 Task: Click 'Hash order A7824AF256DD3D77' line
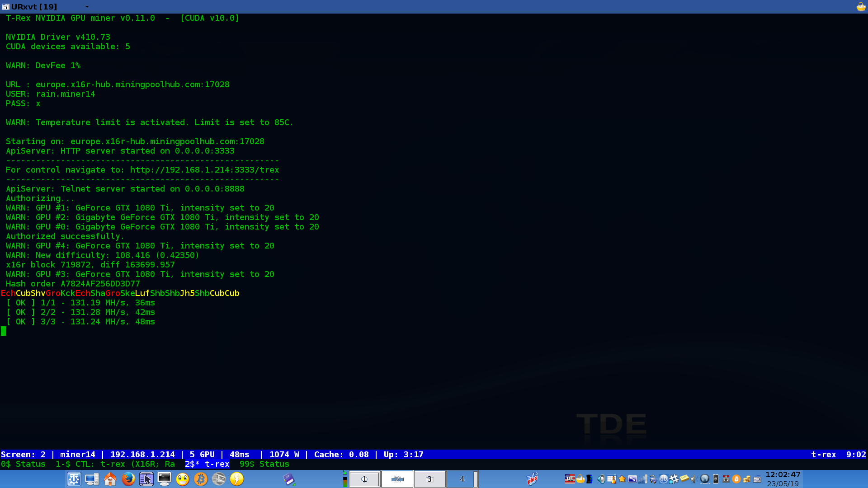click(x=73, y=284)
